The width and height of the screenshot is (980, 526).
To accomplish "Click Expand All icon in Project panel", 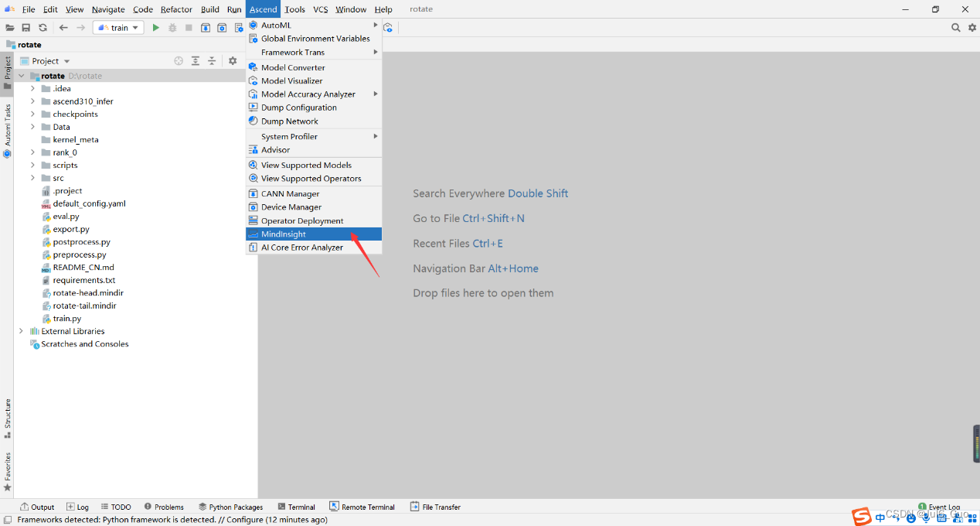I will coord(196,60).
